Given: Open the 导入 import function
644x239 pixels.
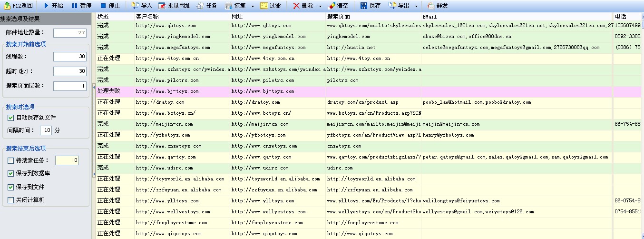Looking at the screenshot, I should (x=142, y=6).
